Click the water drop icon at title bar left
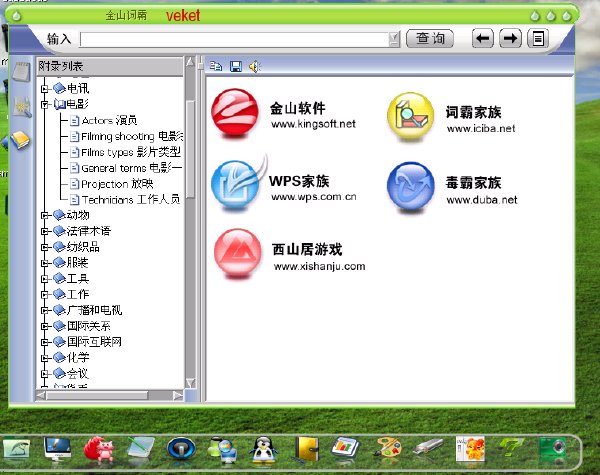Image resolution: width=600 pixels, height=475 pixels. (x=16, y=16)
